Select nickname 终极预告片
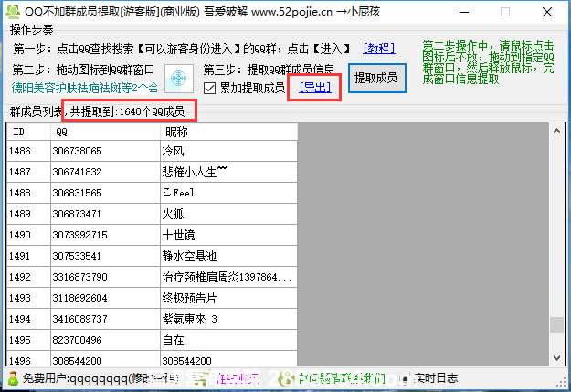The width and height of the screenshot is (571, 392). click(228, 298)
